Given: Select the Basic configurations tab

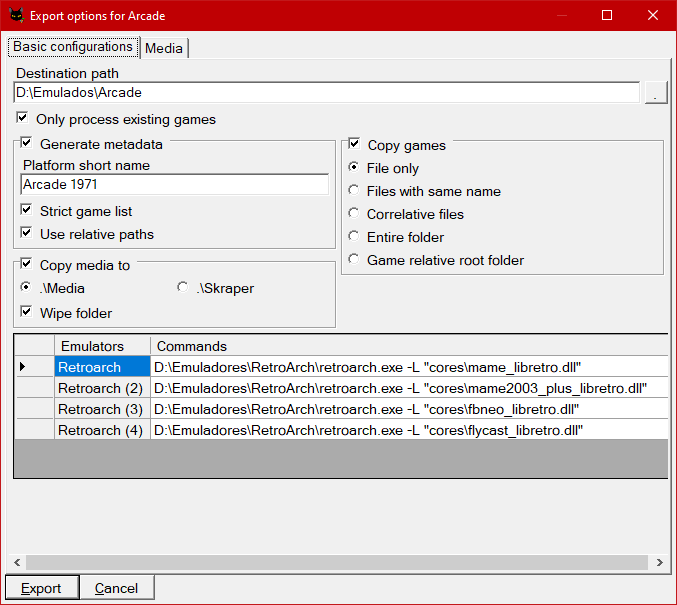Looking at the screenshot, I should 73,47.
